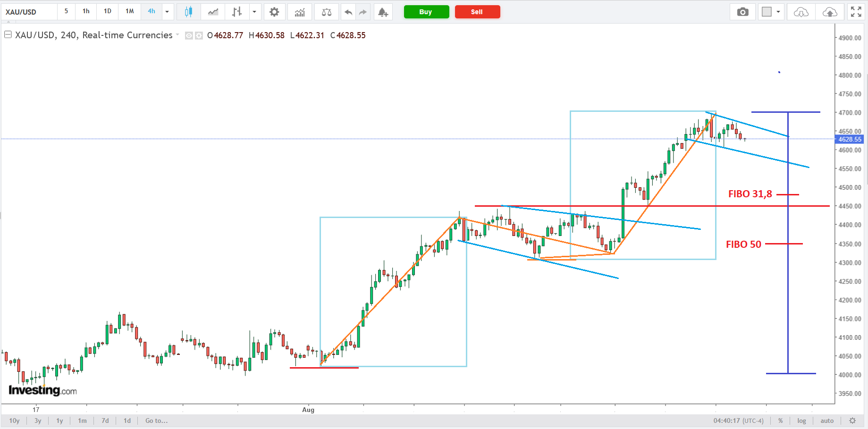Choose the 1y range at bottom

[59, 421]
